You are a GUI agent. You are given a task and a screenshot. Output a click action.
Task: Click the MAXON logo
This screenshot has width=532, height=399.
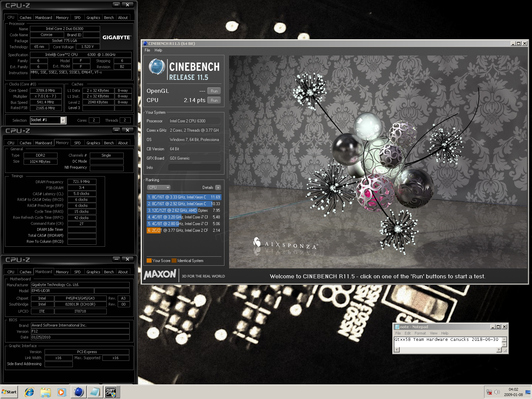160,274
